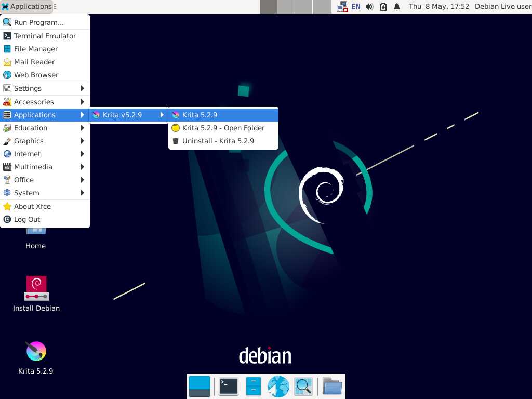Click the Krita icon beside Krita v5.2.9
532x399 pixels.
pyautogui.click(x=96, y=115)
